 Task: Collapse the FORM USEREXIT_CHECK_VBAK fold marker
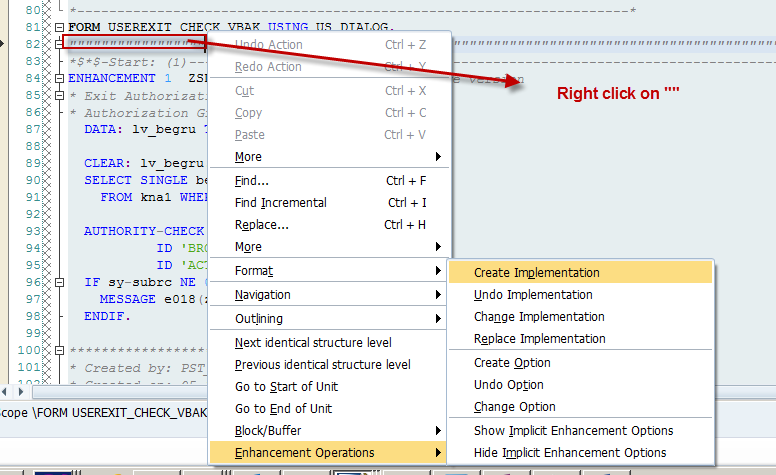point(60,26)
